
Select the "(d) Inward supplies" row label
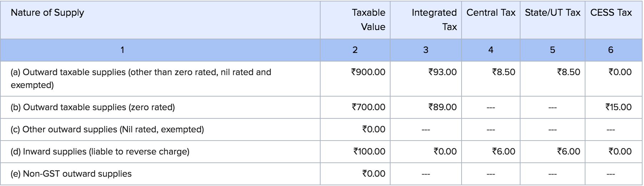pos(100,152)
